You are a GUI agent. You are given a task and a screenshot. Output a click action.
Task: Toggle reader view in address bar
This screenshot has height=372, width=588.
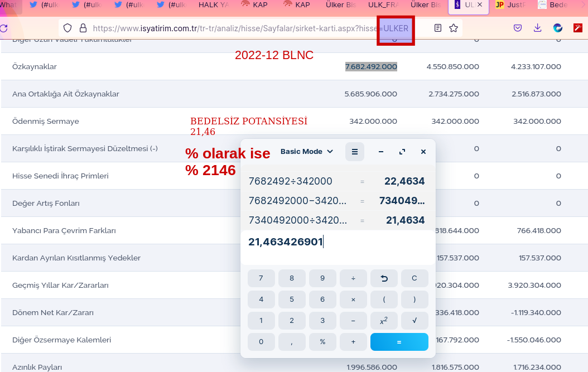[438, 28]
